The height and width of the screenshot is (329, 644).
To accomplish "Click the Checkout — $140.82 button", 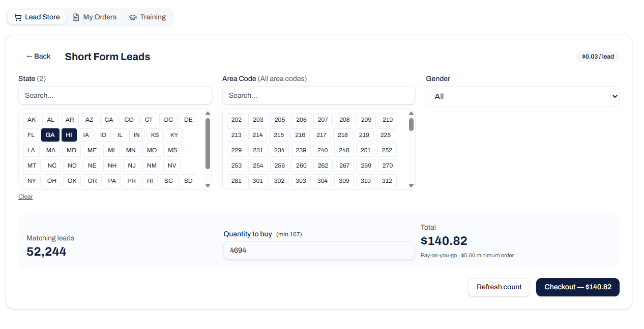I will click(578, 287).
